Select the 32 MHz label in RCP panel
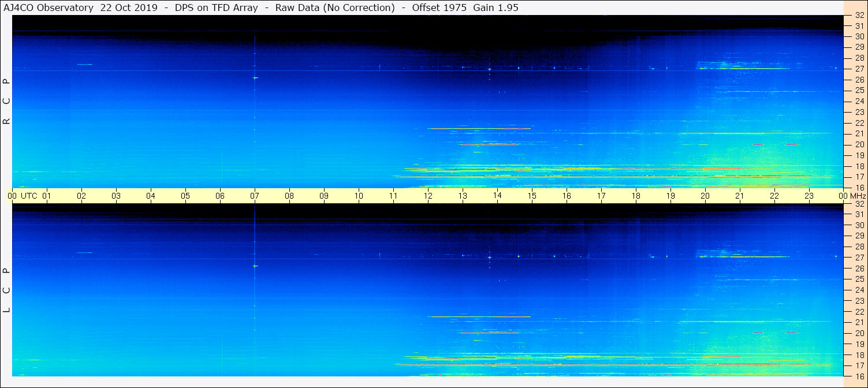Screen dimensions: 868x388 (x=859, y=16)
